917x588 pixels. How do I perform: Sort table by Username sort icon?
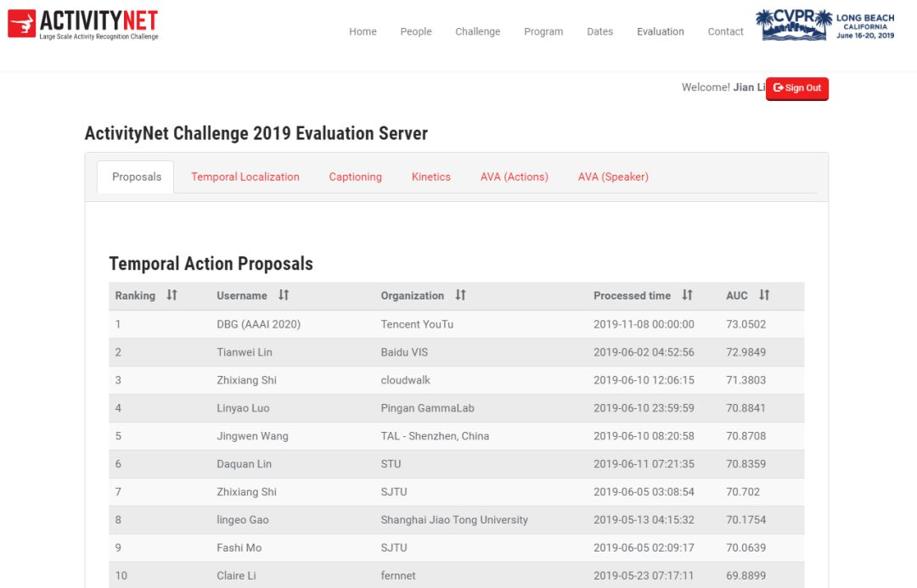point(284,295)
